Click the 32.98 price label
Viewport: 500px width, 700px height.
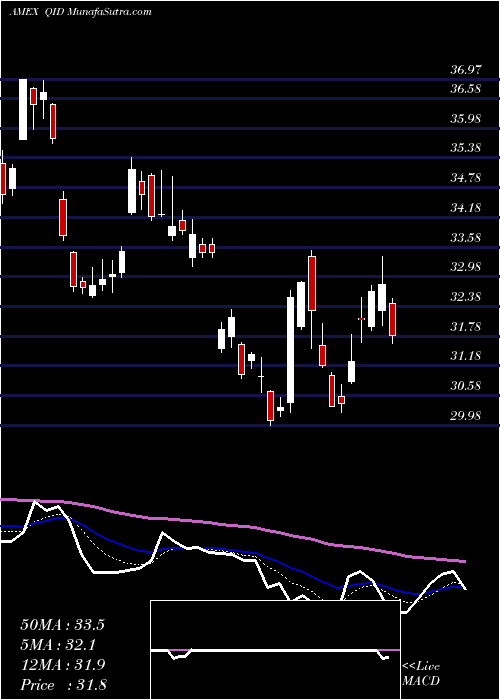(x=465, y=267)
